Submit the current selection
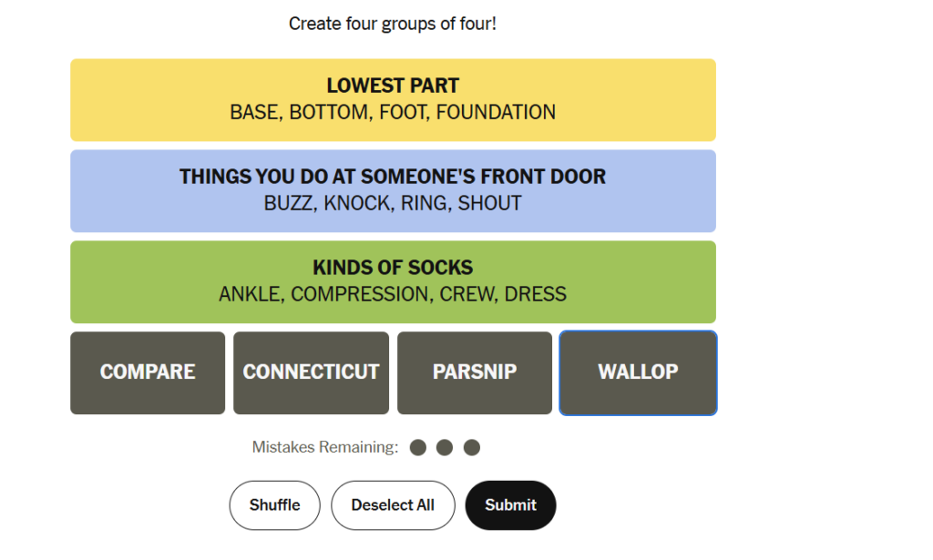Screen dimensions: 933x560 pos(510,505)
